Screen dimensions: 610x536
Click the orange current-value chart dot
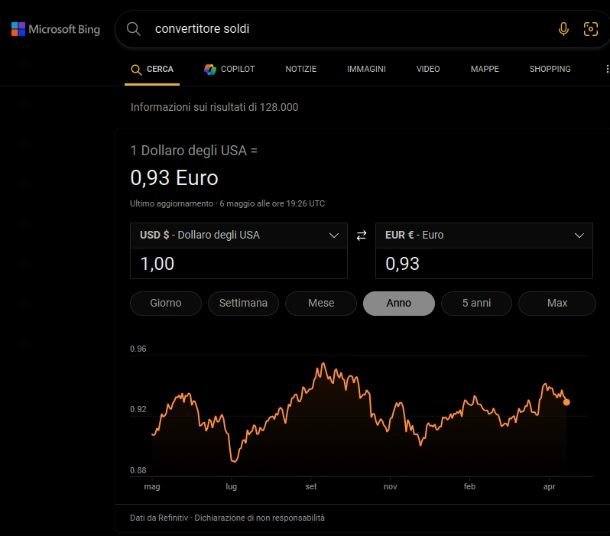point(566,402)
